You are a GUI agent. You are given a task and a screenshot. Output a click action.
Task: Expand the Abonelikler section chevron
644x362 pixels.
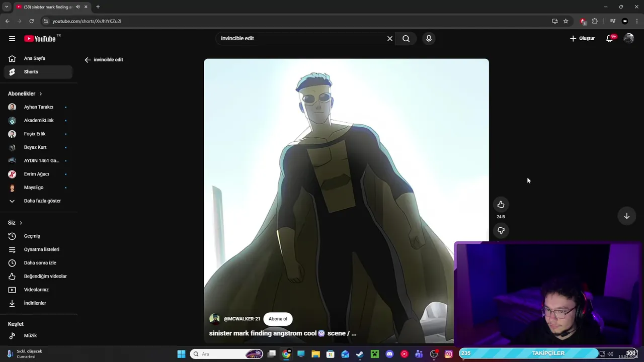pyautogui.click(x=41, y=94)
